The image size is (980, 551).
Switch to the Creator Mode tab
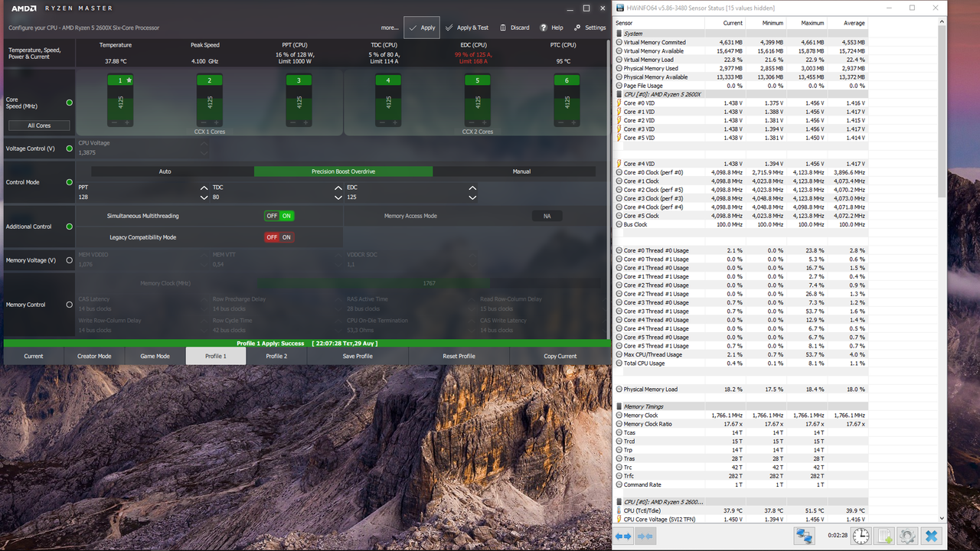click(x=94, y=356)
